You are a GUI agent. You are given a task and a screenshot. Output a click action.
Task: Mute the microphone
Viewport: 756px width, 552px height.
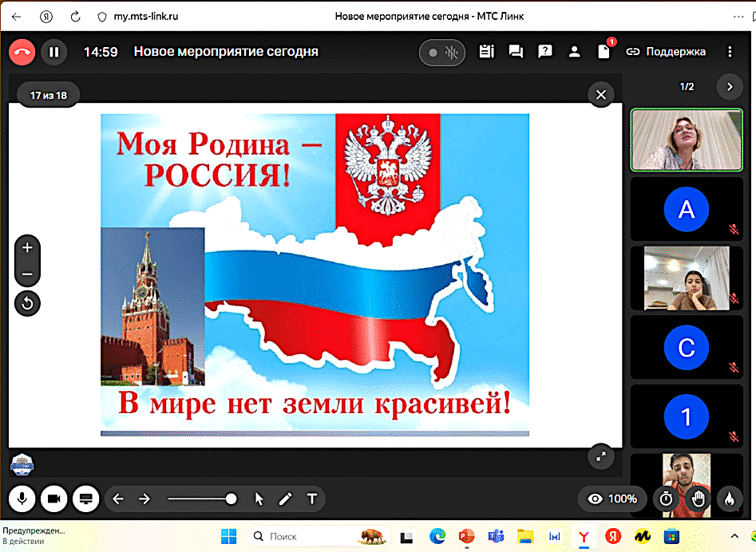[x=22, y=499]
